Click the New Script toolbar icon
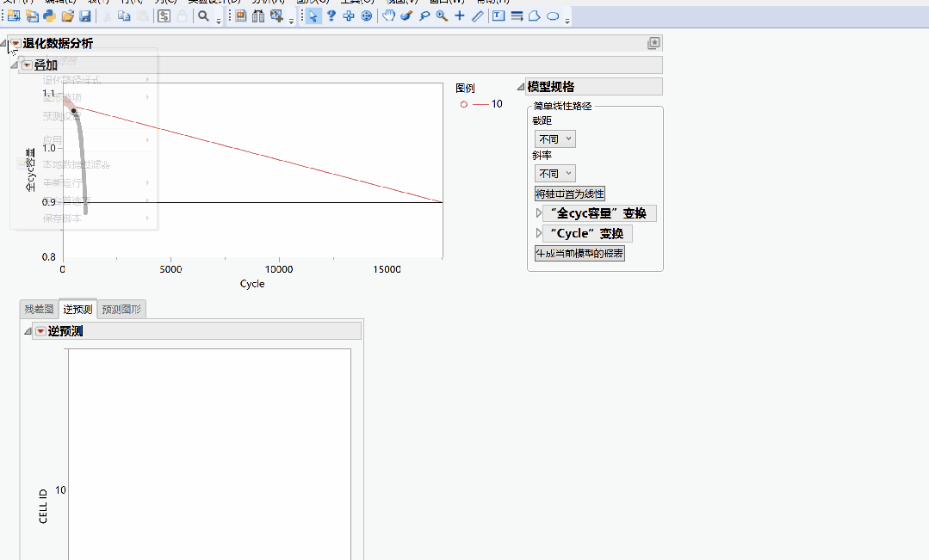 (32, 16)
